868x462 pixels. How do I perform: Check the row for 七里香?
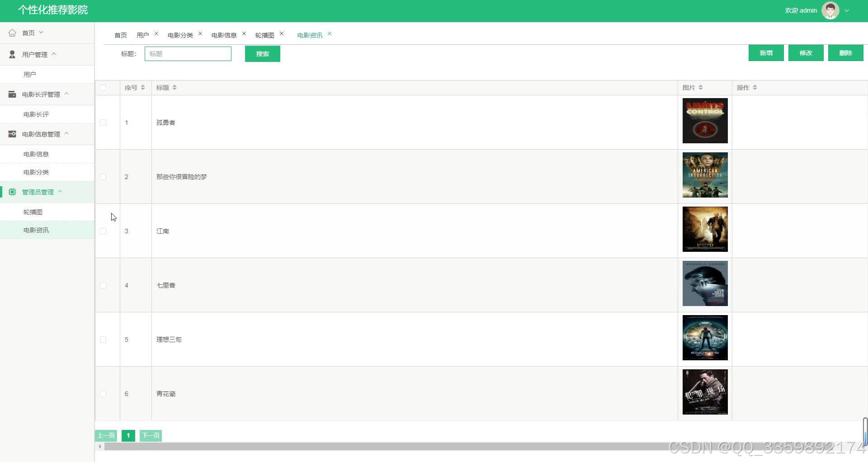click(x=103, y=285)
